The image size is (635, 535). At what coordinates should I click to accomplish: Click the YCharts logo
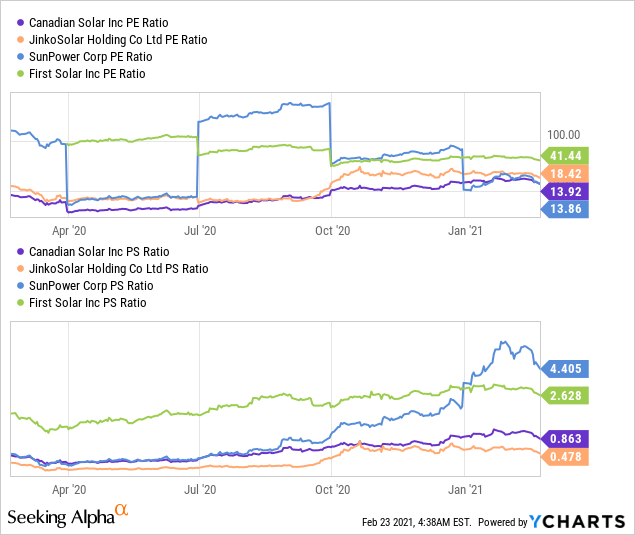pos(577,522)
